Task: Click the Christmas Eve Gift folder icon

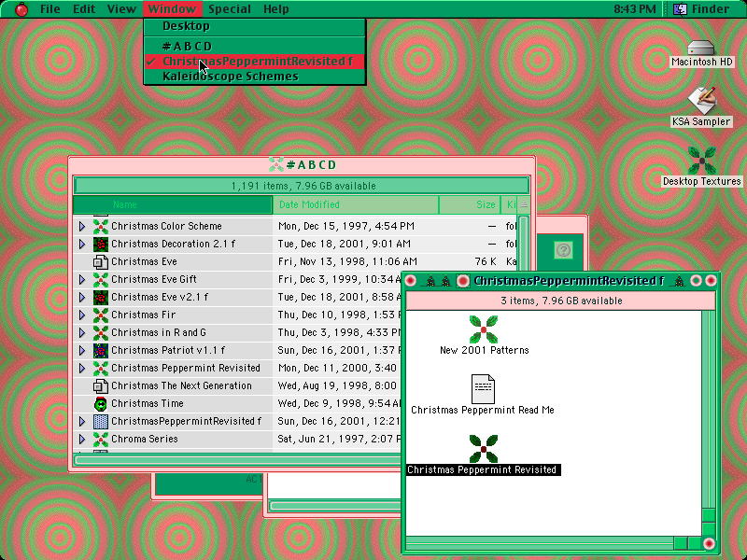Action: pyautogui.click(x=101, y=279)
